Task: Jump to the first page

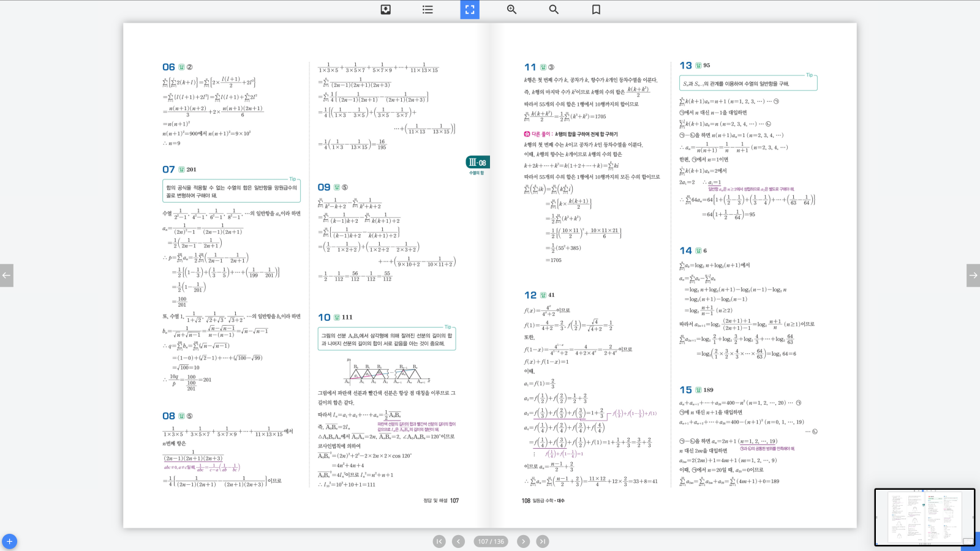Action: (x=439, y=541)
